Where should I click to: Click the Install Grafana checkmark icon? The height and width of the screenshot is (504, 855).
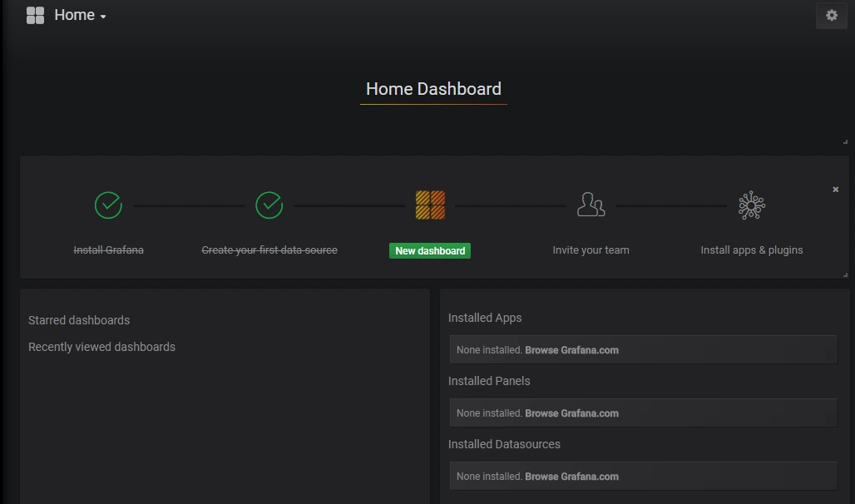click(x=108, y=205)
